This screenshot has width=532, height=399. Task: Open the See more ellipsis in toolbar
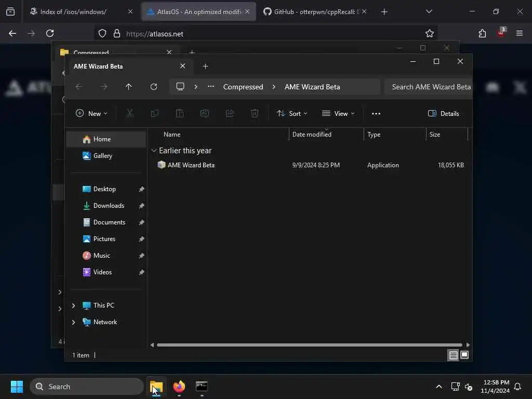tap(376, 114)
